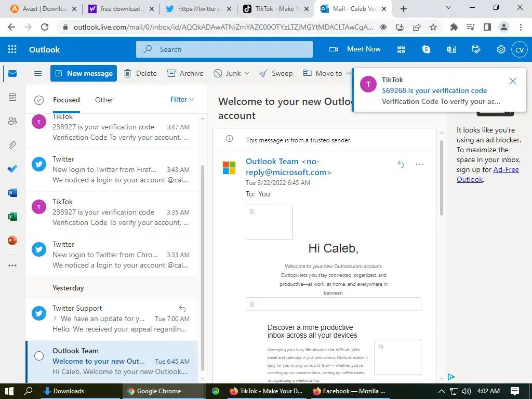Start a Meet Now video call
Image resolution: width=532 pixels, height=399 pixels.
coord(355,49)
